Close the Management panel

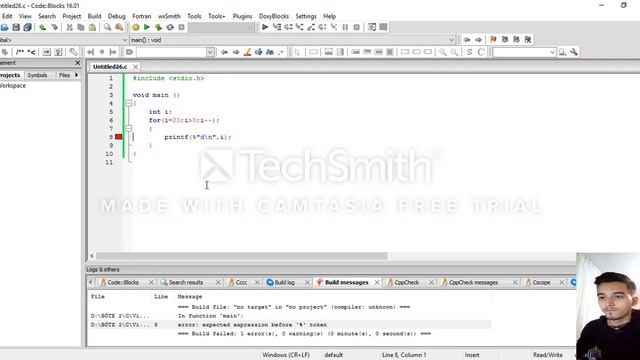78,63
